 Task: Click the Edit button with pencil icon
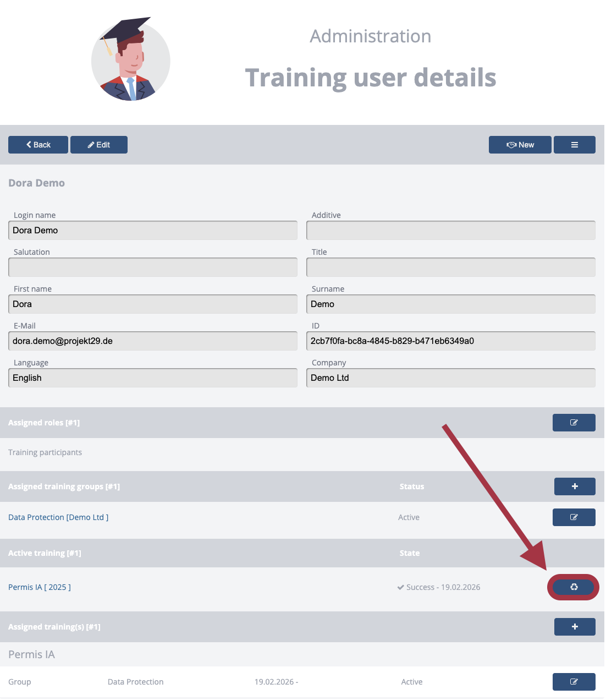(99, 145)
